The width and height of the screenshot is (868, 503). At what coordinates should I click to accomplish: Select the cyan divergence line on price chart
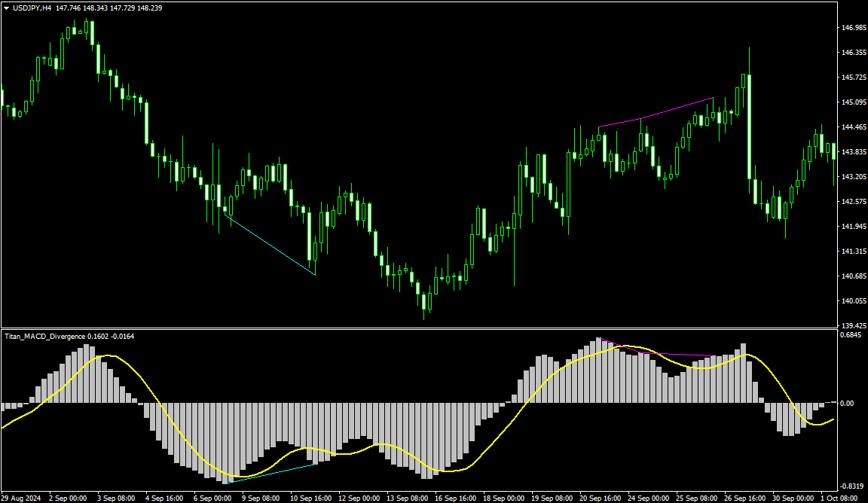point(271,245)
